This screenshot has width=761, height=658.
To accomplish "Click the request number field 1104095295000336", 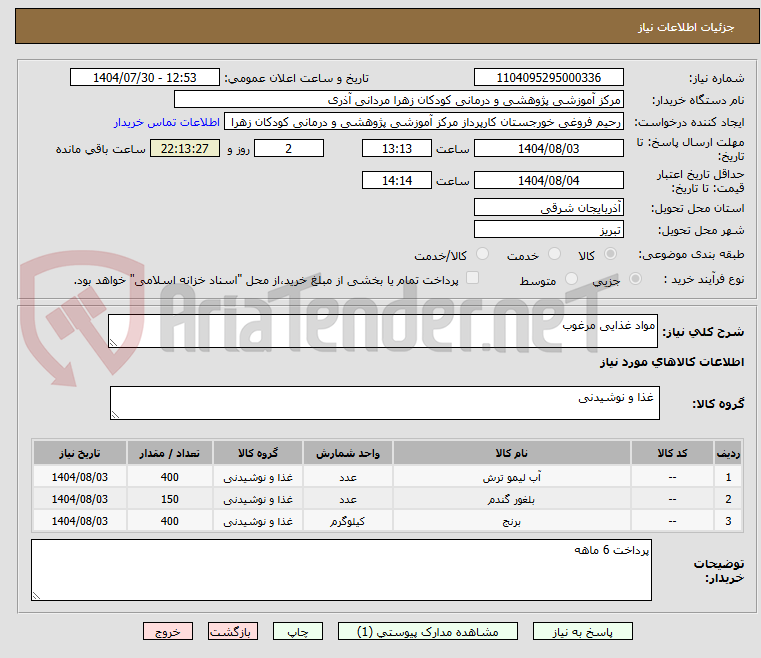I will (x=548, y=78).
